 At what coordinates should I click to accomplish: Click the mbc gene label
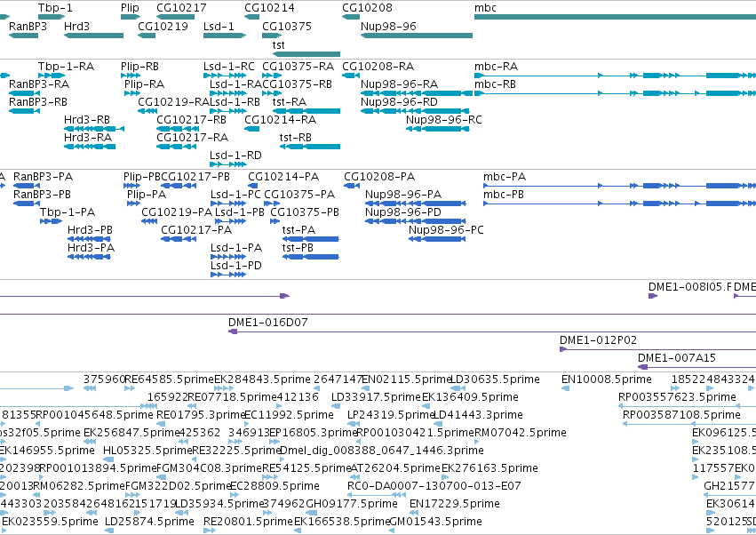pyautogui.click(x=486, y=8)
